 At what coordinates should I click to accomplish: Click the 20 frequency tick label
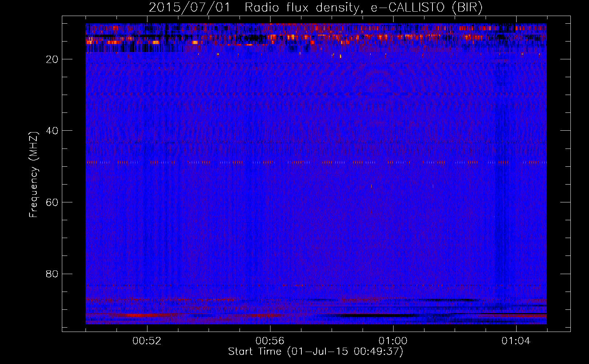coord(52,59)
